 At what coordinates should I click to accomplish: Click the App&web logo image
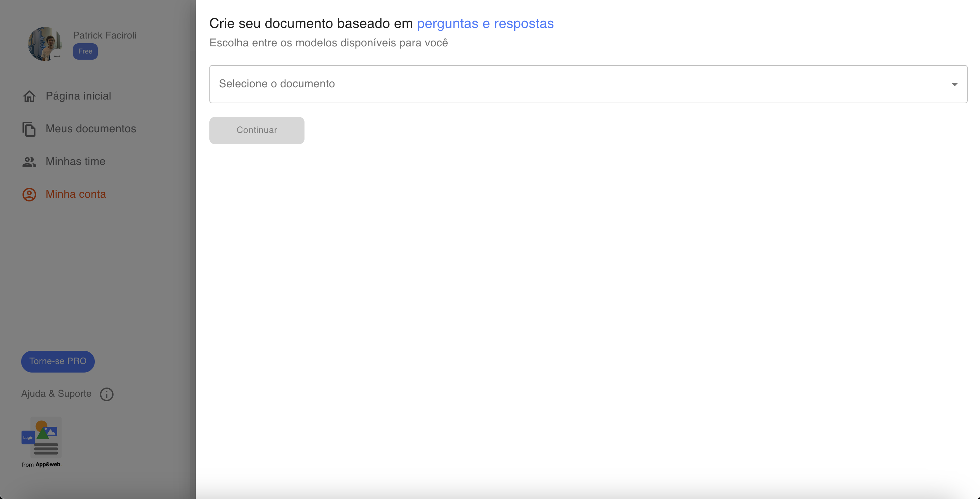(x=42, y=437)
